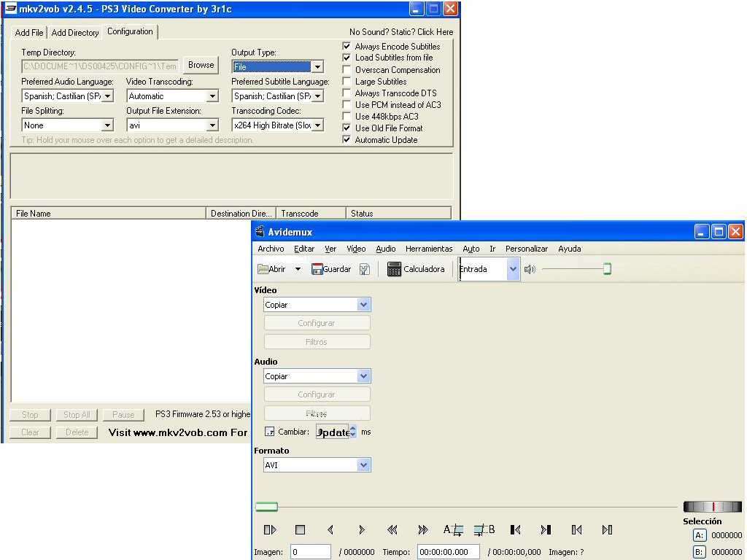Jump to the previous keyframe double arrow

click(x=392, y=529)
